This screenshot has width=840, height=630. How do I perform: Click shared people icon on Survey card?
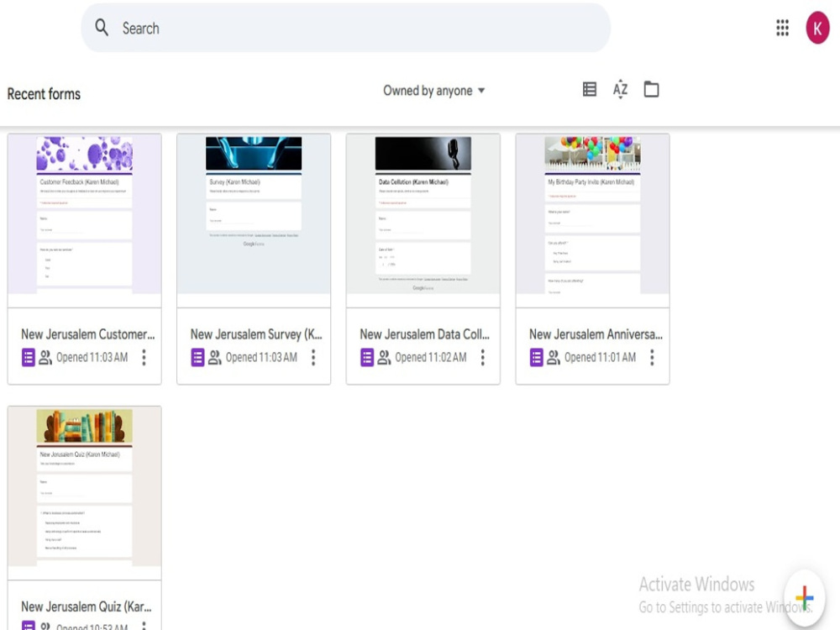tap(215, 357)
